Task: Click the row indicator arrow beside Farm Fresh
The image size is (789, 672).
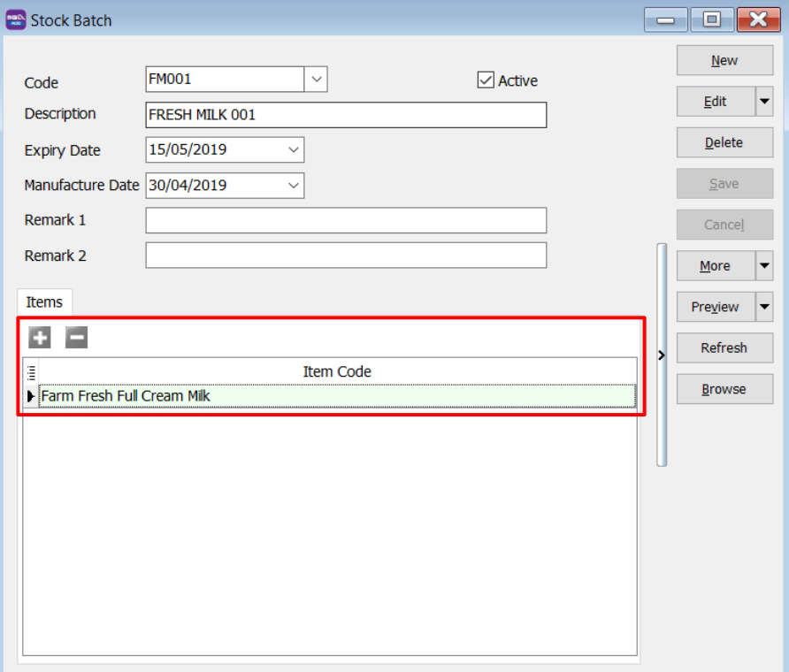Action: [x=31, y=396]
